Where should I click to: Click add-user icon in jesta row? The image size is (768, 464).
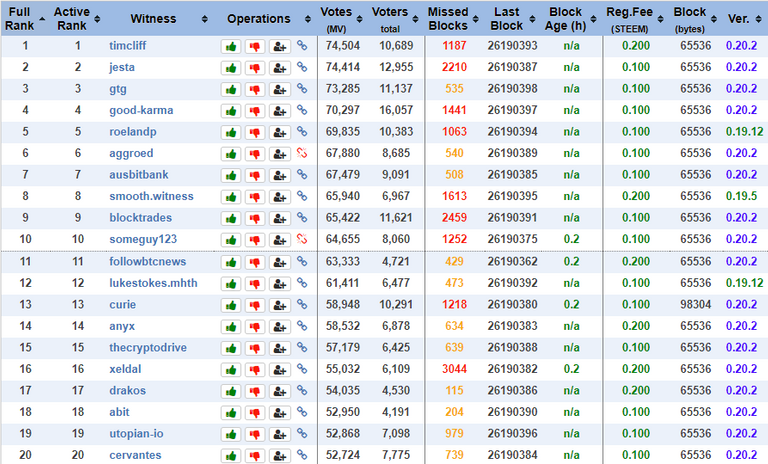pos(279,68)
